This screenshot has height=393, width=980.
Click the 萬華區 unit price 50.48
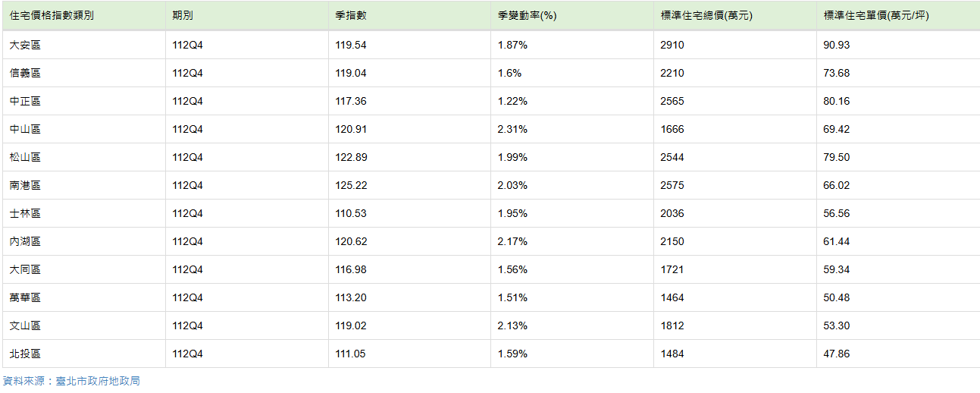[x=837, y=297]
